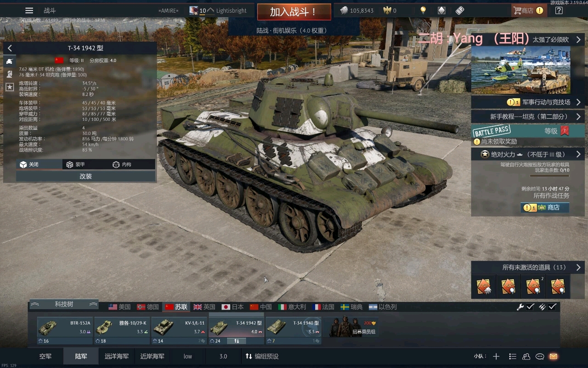Switch to the 空军 air forces tab

pyautogui.click(x=45, y=356)
